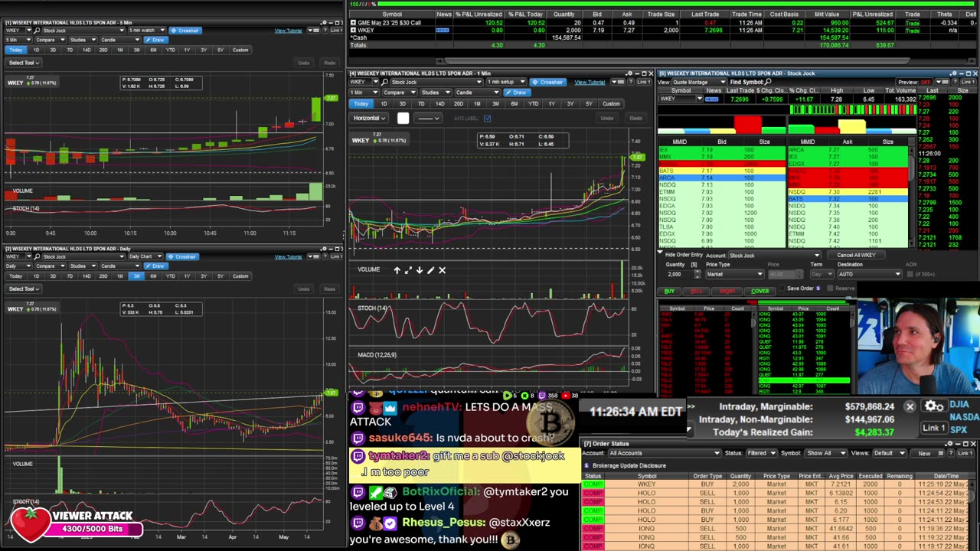
Task: Select the 3D range tab in 1 Min chart
Action: (x=402, y=103)
